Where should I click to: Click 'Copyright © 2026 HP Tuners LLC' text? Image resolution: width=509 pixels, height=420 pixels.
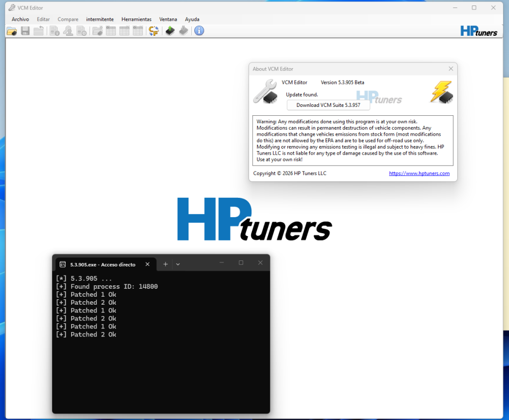tap(290, 173)
